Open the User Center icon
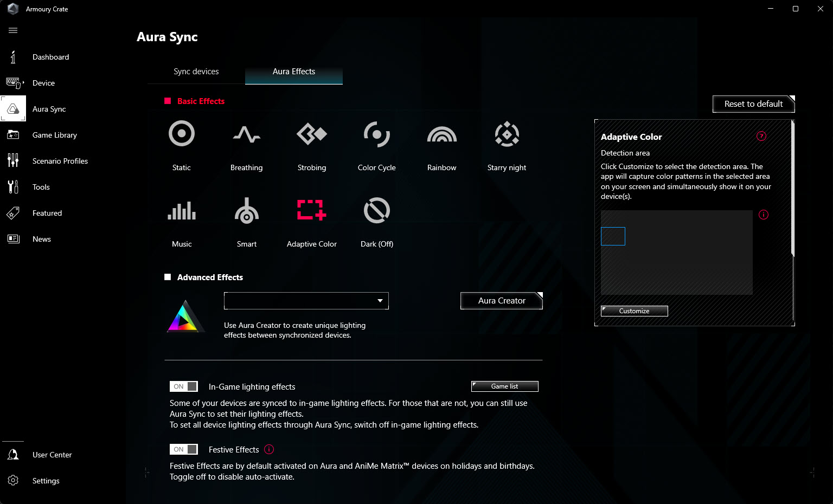This screenshot has height=504, width=833. coord(13,455)
